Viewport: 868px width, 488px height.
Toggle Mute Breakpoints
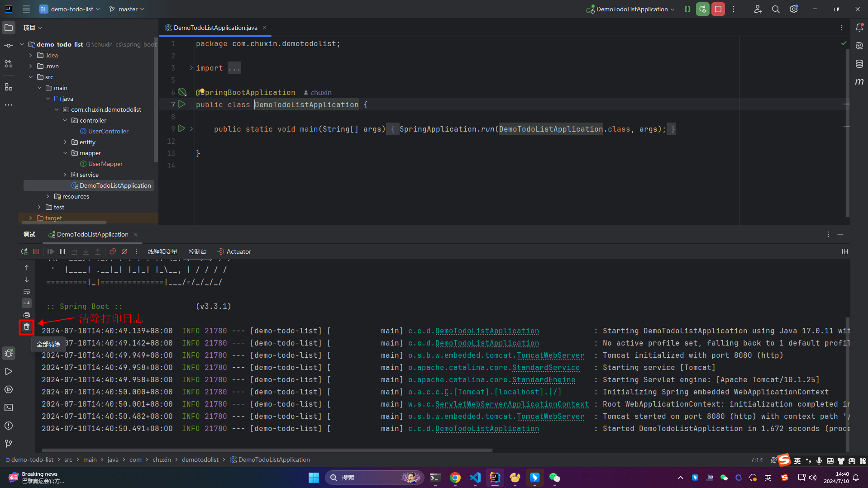124,251
